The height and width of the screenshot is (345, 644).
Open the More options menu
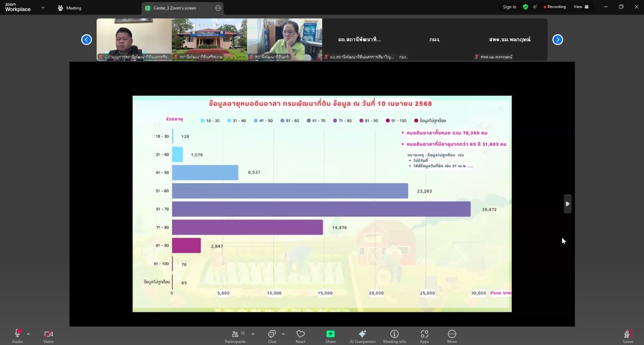pyautogui.click(x=452, y=336)
